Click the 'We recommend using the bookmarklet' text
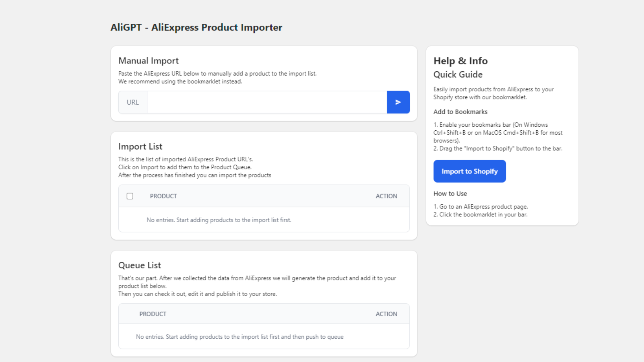 pyautogui.click(x=180, y=82)
